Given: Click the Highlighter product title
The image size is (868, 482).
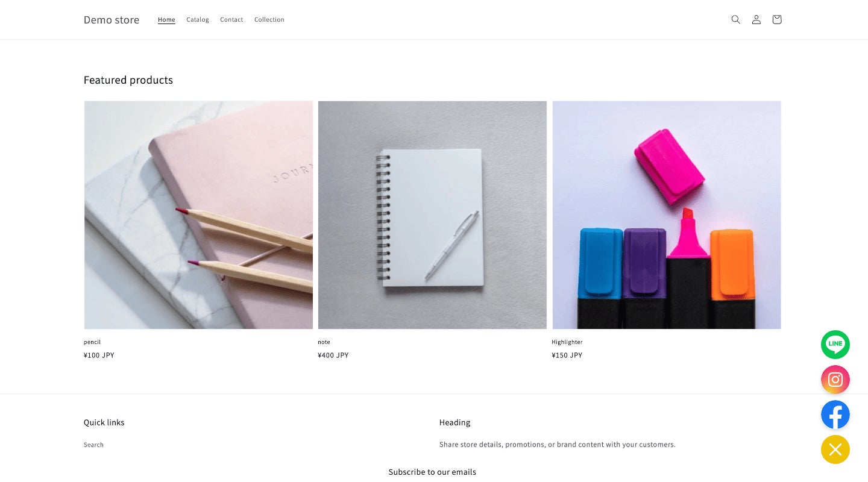Looking at the screenshot, I should pos(567,342).
